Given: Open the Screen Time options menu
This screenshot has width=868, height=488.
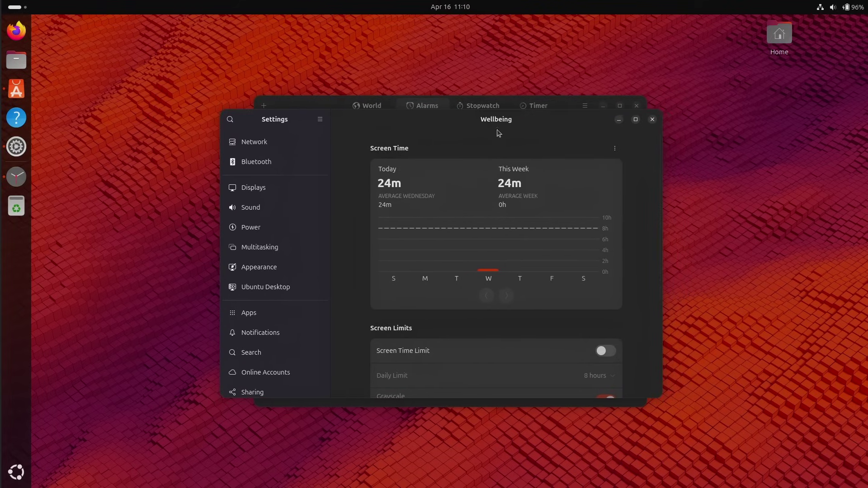Looking at the screenshot, I should coord(615,148).
